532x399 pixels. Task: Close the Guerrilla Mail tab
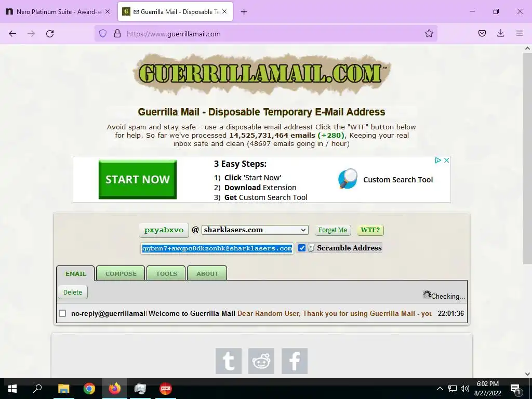pyautogui.click(x=224, y=11)
